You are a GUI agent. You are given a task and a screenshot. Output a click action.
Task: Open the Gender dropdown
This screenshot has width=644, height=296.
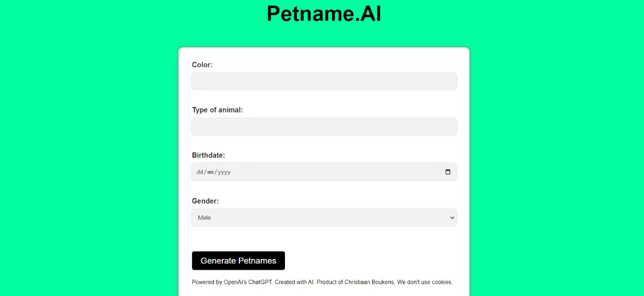coord(324,217)
